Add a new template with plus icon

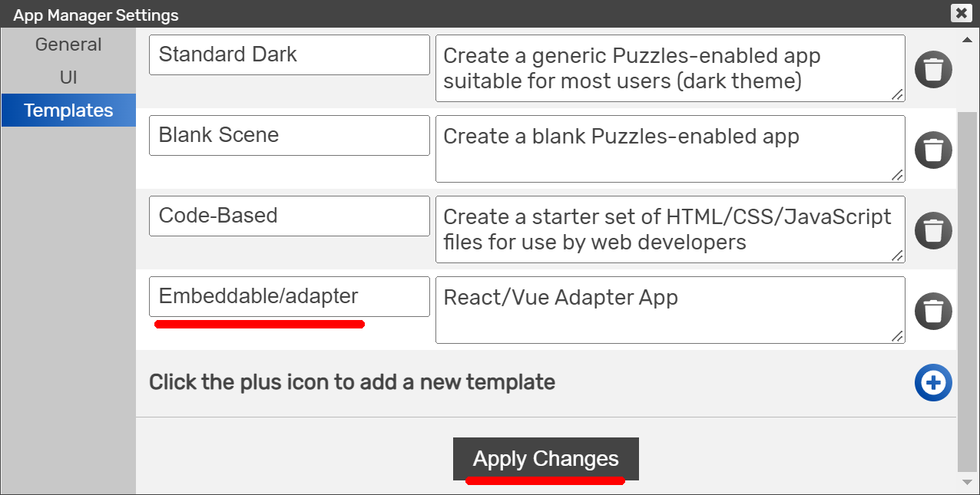click(x=933, y=382)
